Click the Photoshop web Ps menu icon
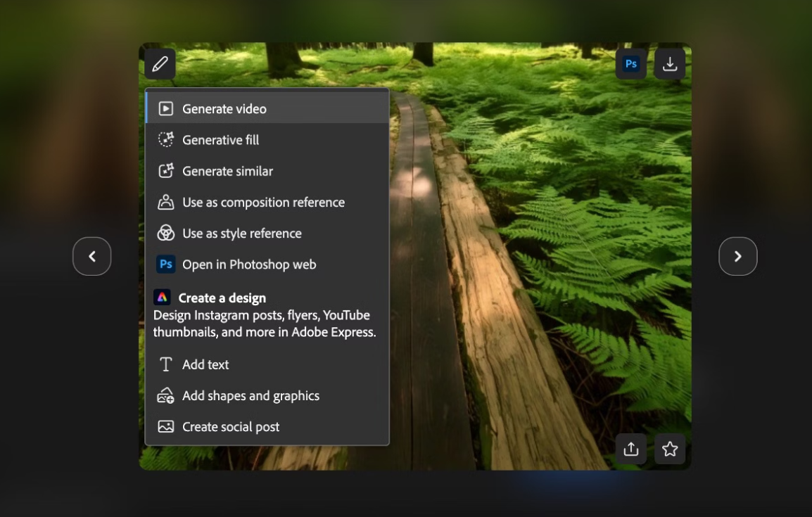812x517 pixels. tap(166, 264)
